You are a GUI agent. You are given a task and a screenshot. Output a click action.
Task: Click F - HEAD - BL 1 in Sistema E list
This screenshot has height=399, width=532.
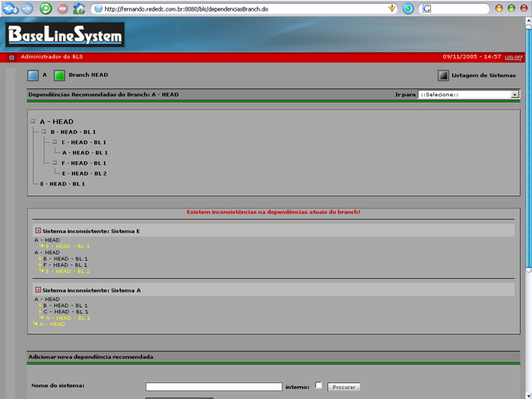tap(65, 264)
